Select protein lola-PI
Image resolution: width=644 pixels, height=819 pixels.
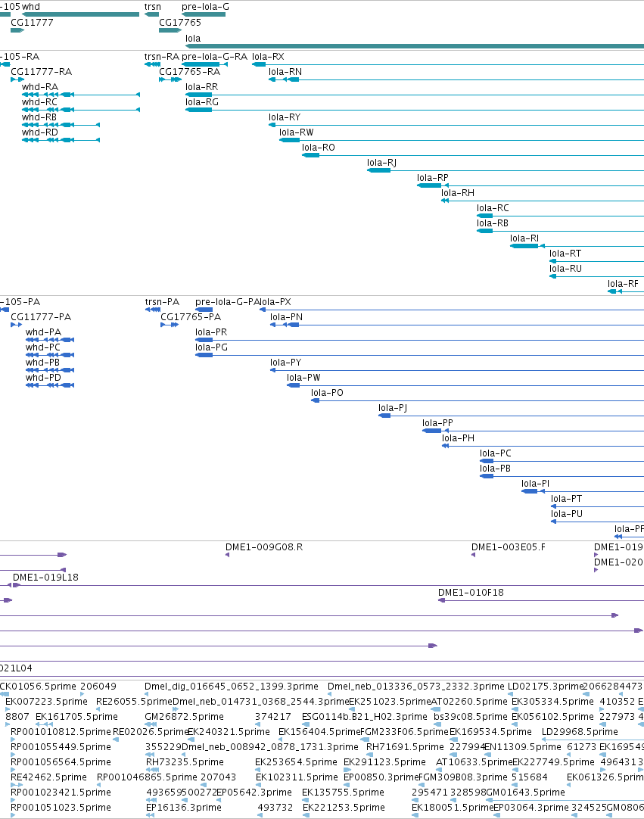coord(583,491)
